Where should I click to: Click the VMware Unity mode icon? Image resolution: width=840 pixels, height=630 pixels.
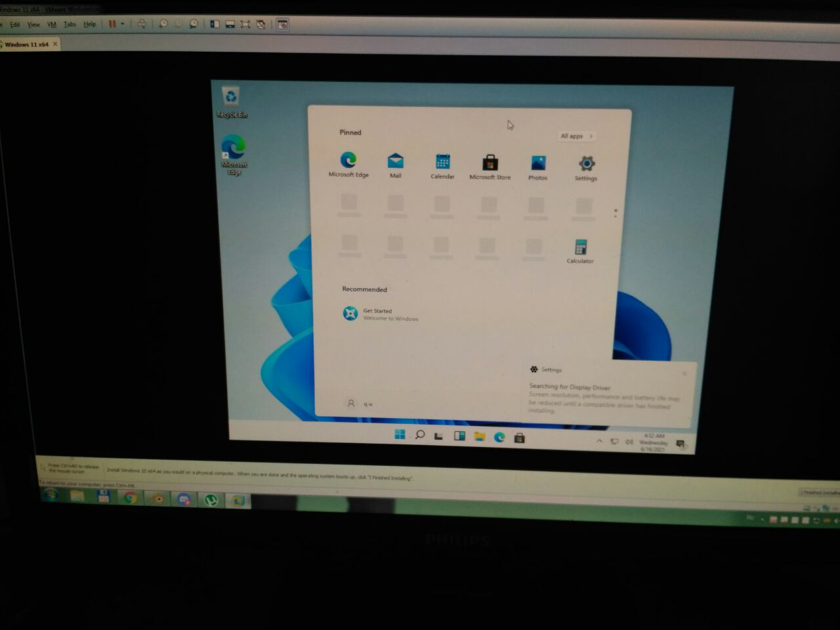(x=261, y=25)
